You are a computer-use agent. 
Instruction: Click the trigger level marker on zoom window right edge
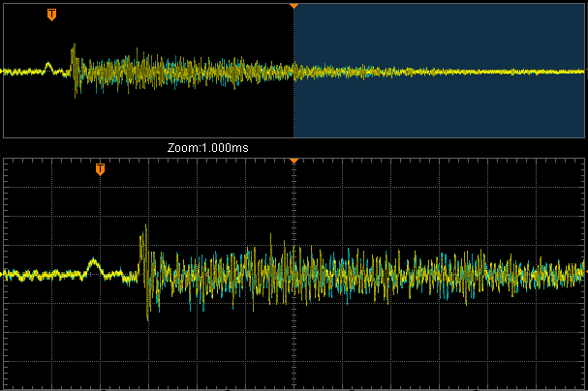[586, 271]
